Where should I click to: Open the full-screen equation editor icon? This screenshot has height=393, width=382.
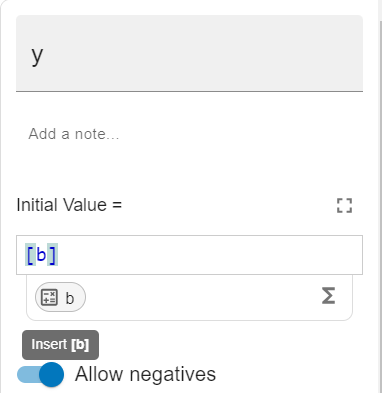pos(344,205)
